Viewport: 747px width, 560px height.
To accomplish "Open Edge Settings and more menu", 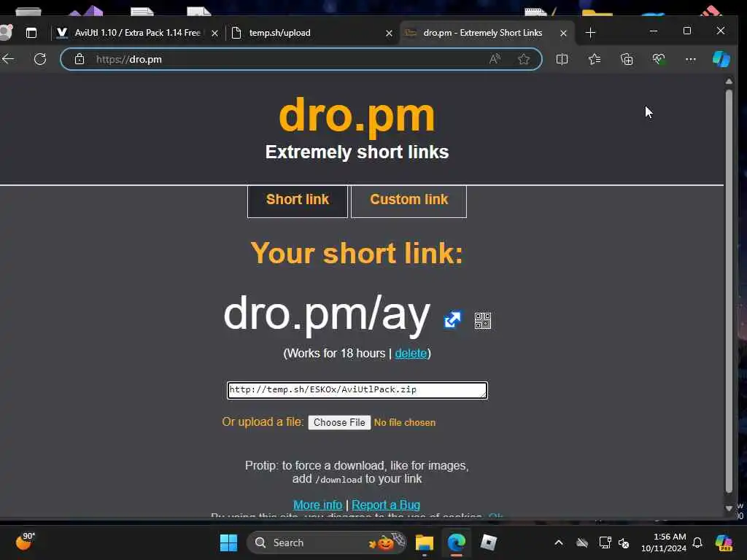I will (x=691, y=59).
